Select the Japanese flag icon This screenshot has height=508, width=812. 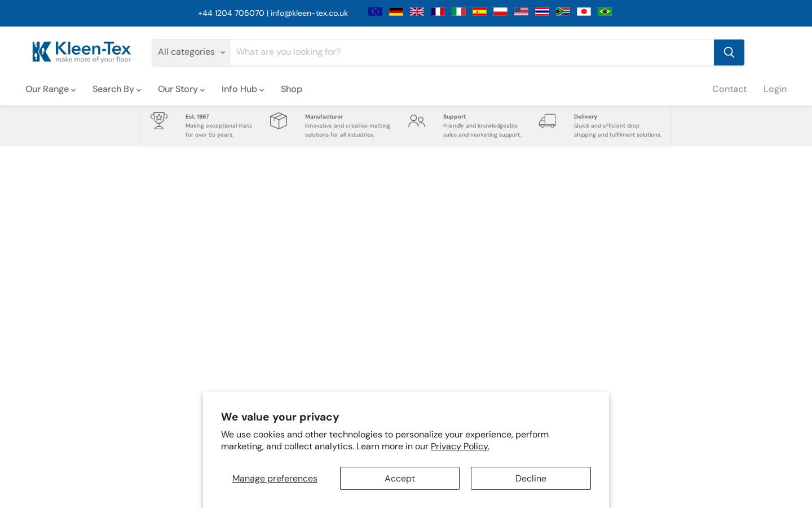[584, 11]
